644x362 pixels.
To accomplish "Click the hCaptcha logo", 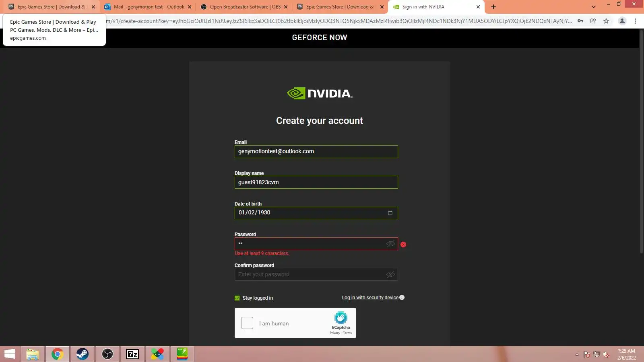I will pyautogui.click(x=341, y=318).
